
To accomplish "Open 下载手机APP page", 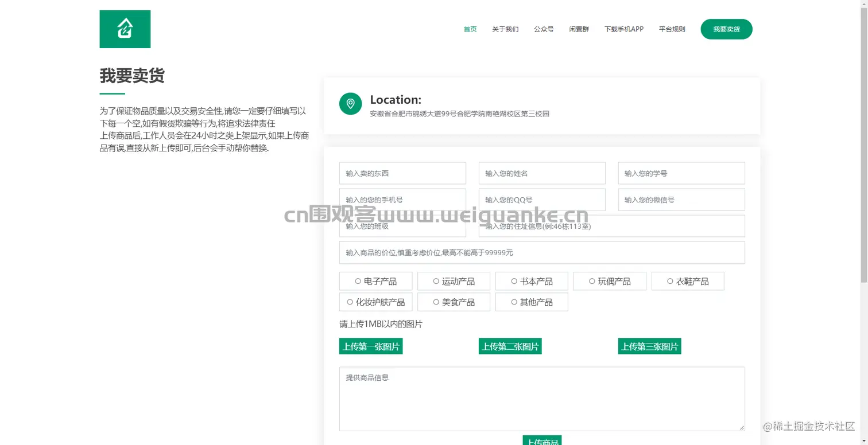I will [x=624, y=29].
